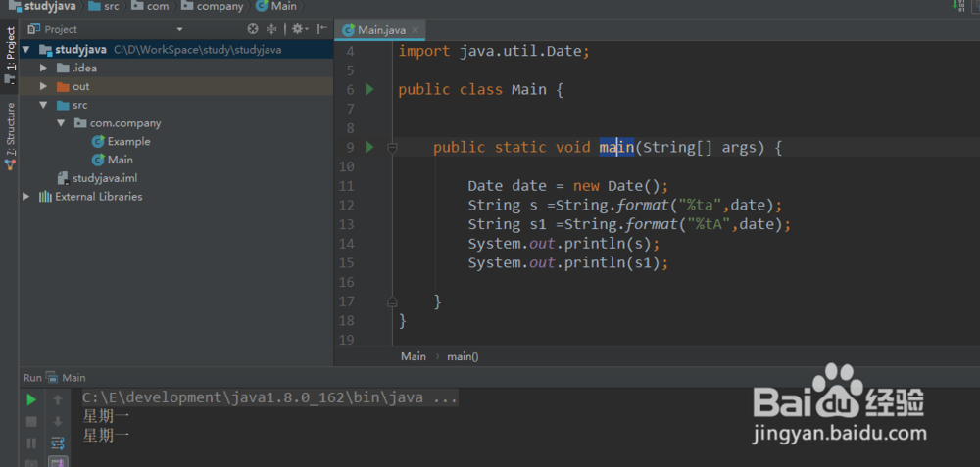The image size is (980, 467).
Task: Expand External Libraries node
Action: coord(26,197)
